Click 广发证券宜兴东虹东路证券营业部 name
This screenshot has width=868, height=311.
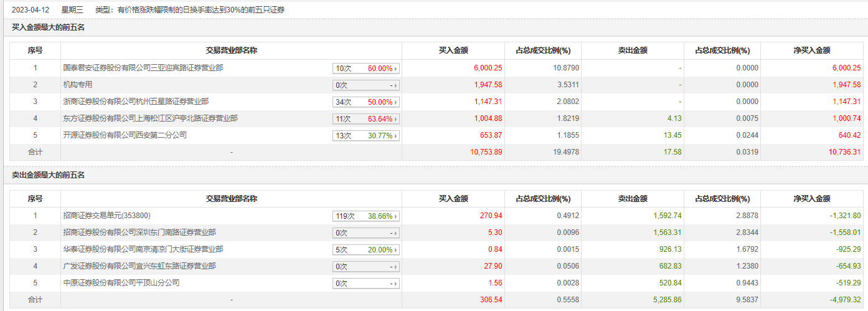point(139,266)
